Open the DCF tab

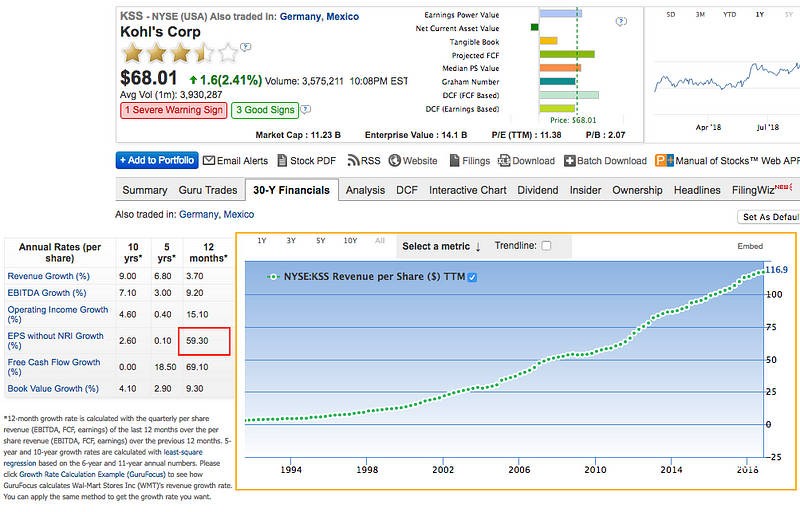click(x=407, y=190)
